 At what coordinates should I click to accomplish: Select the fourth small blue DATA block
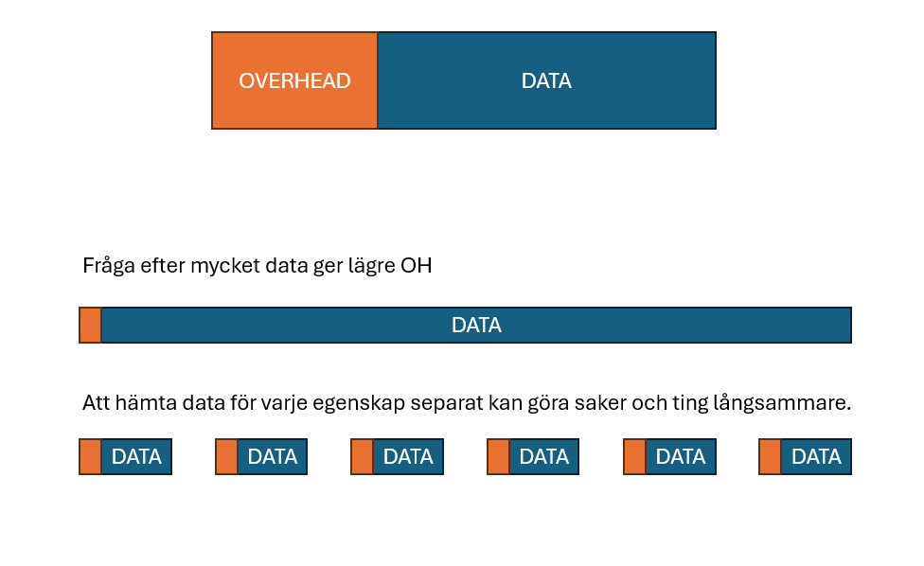543,456
